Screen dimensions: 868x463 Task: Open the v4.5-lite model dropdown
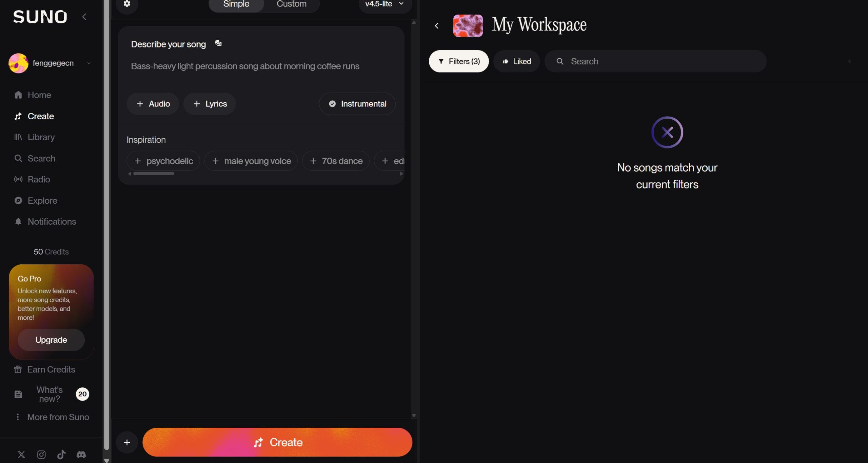tap(385, 4)
